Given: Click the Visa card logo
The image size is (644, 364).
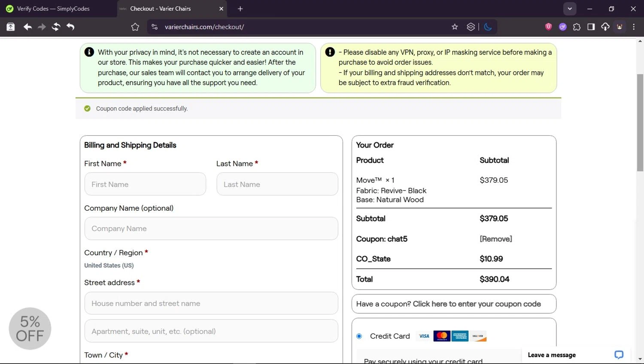Looking at the screenshot, I should (x=424, y=336).
